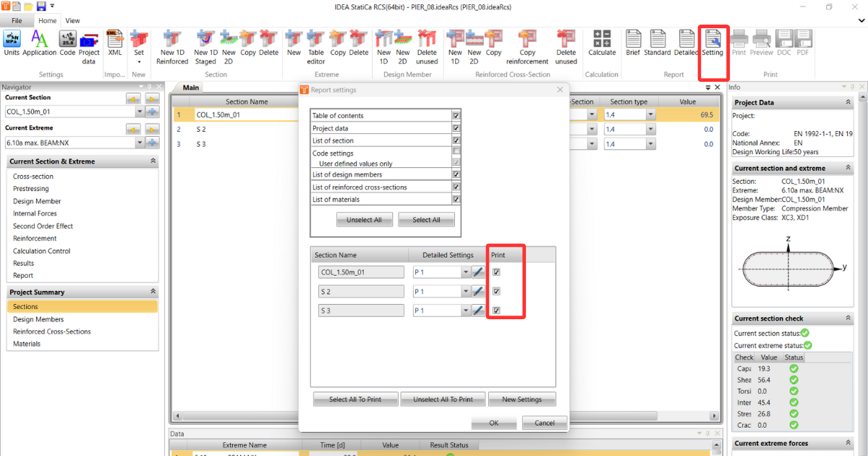Image resolution: width=868 pixels, height=456 pixels.
Task: Click the Calculate icon
Action: [x=602, y=43]
